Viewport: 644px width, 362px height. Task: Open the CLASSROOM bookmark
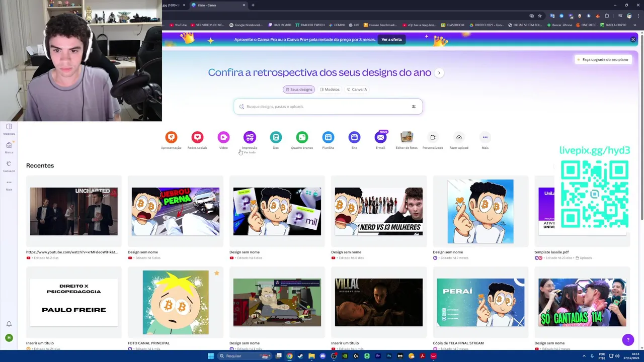click(x=453, y=25)
